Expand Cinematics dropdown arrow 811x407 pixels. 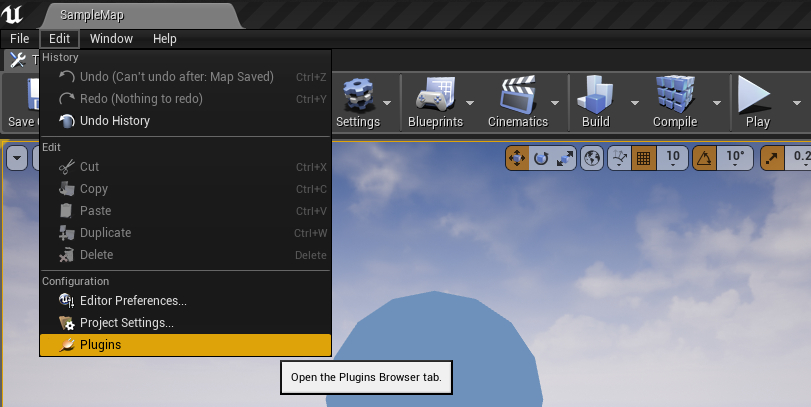[554, 103]
